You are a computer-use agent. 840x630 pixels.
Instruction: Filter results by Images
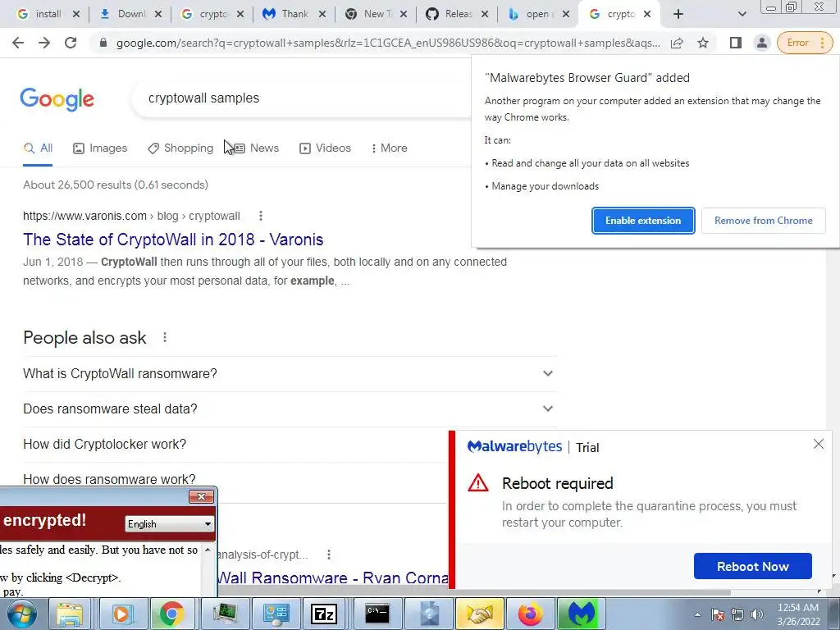(100, 148)
